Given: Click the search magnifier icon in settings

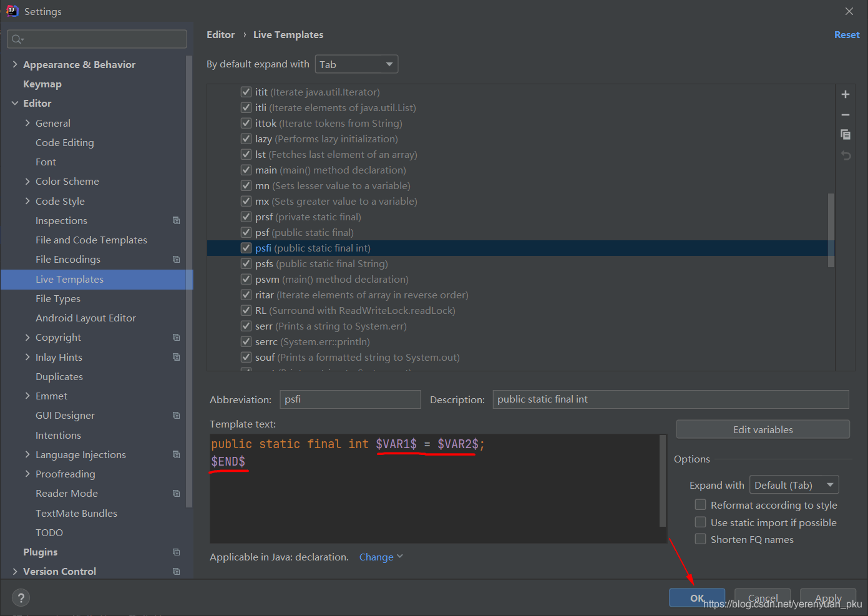Looking at the screenshot, I should pyautogui.click(x=17, y=39).
